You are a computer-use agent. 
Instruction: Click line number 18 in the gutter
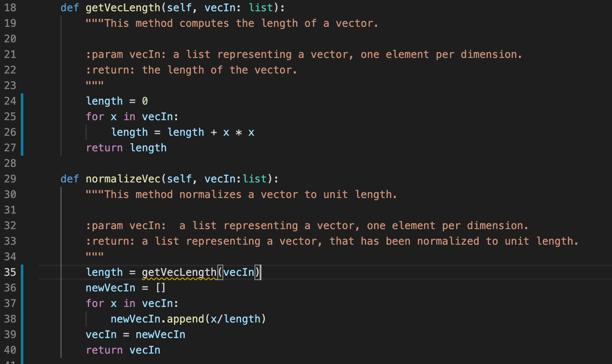click(10, 7)
